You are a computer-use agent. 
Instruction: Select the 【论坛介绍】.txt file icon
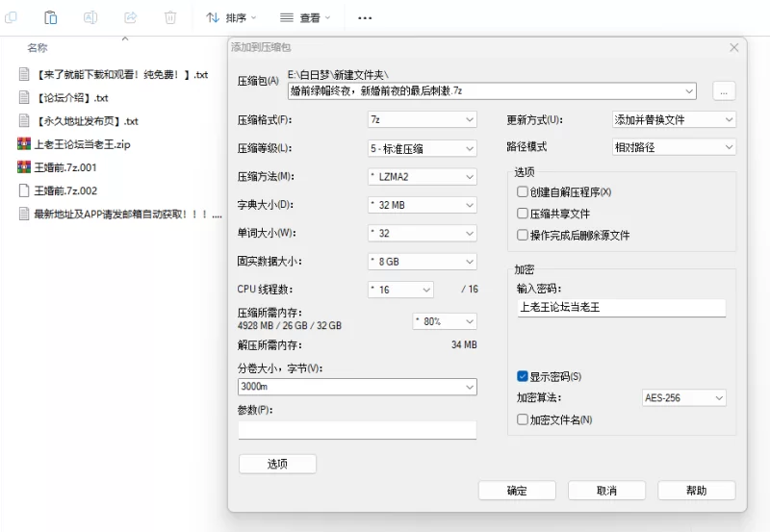(x=25, y=97)
